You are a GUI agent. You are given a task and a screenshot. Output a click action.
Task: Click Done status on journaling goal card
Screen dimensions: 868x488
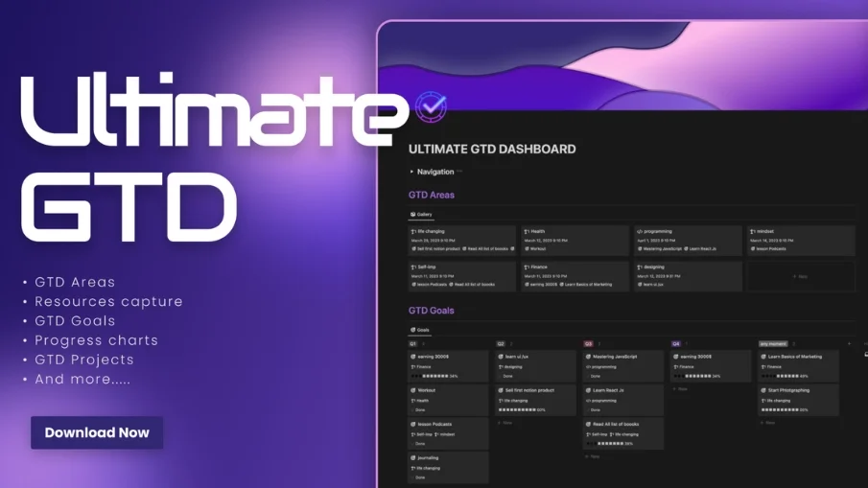point(418,477)
